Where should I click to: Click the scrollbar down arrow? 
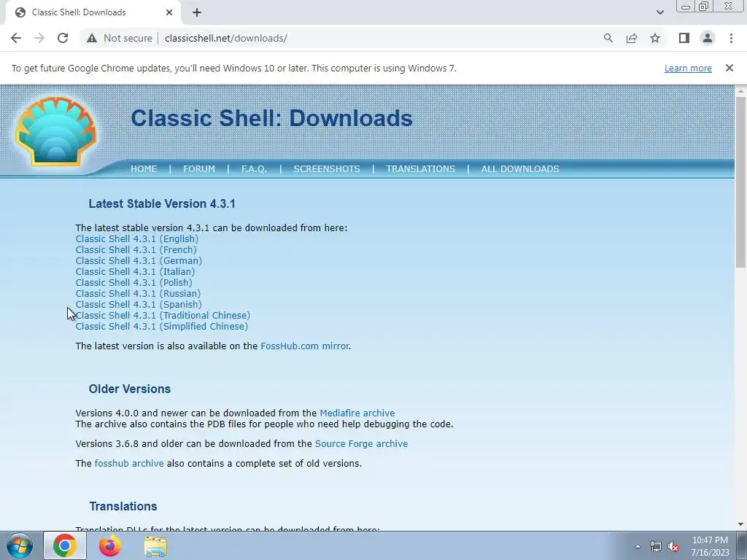pyautogui.click(x=741, y=525)
